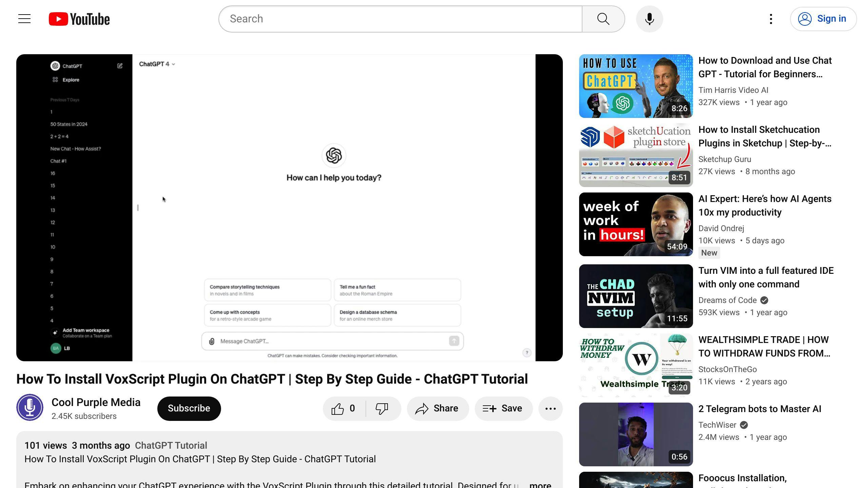Open Sketchucation plugin store thumbnail
The width and height of the screenshot is (868, 488).
coord(636,155)
